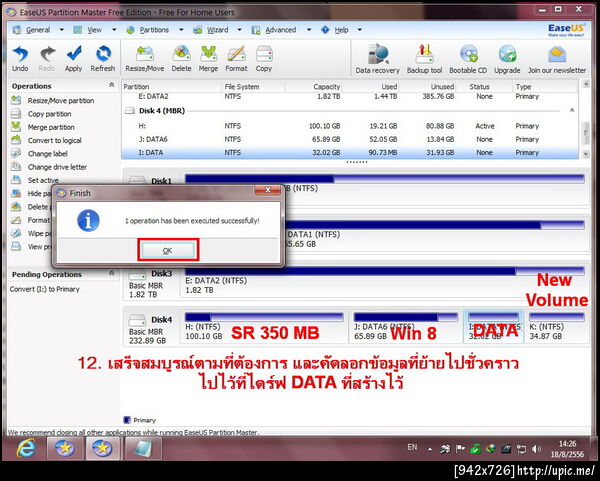Select the H: 100.10 GB block on Disk4
This screenshot has width=600, height=481.
pyautogui.click(x=264, y=328)
